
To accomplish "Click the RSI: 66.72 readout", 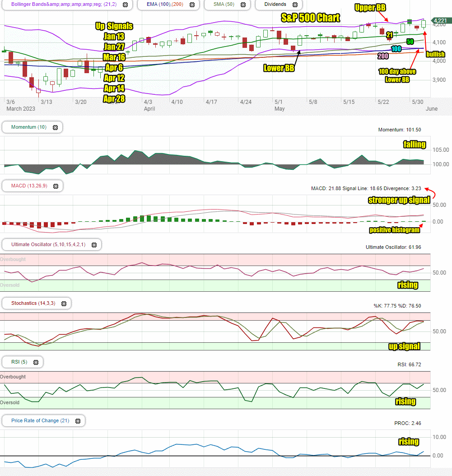I will pos(409,364).
